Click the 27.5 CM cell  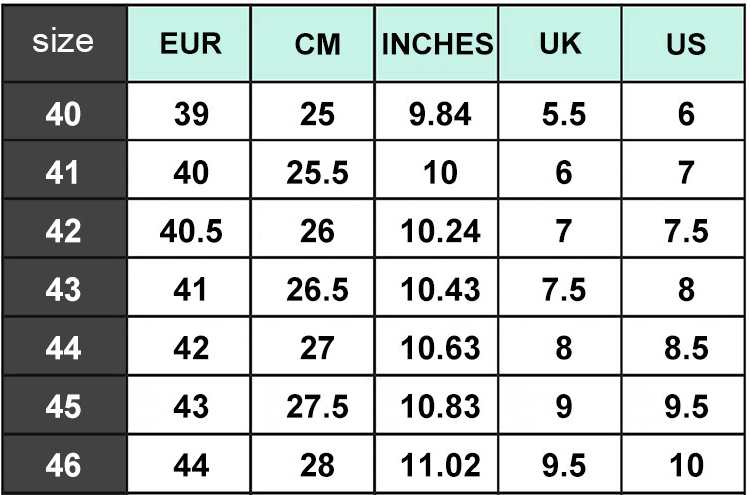point(316,407)
